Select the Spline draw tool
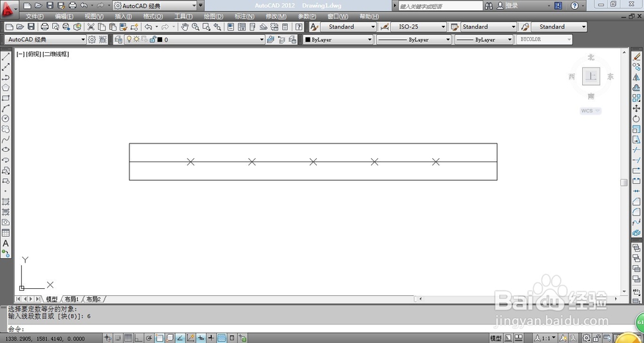 (x=6, y=140)
